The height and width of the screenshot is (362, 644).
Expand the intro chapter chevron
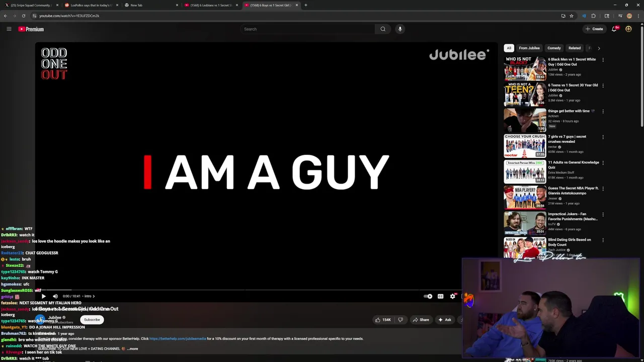[94, 296]
